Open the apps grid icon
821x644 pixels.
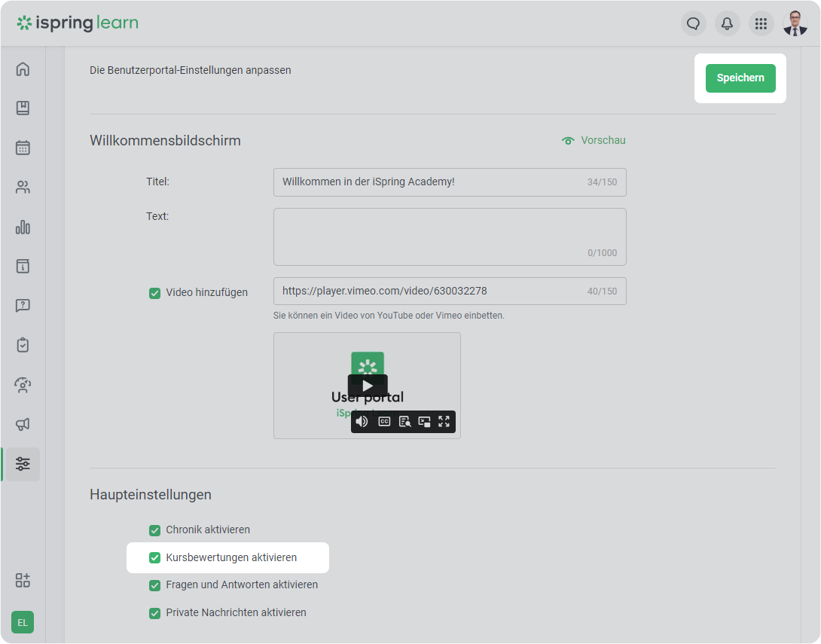[x=761, y=23]
